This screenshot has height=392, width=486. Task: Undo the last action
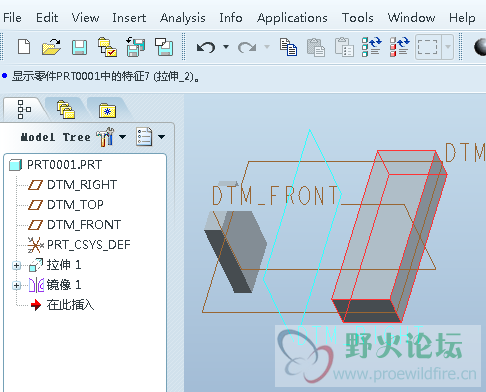206,47
